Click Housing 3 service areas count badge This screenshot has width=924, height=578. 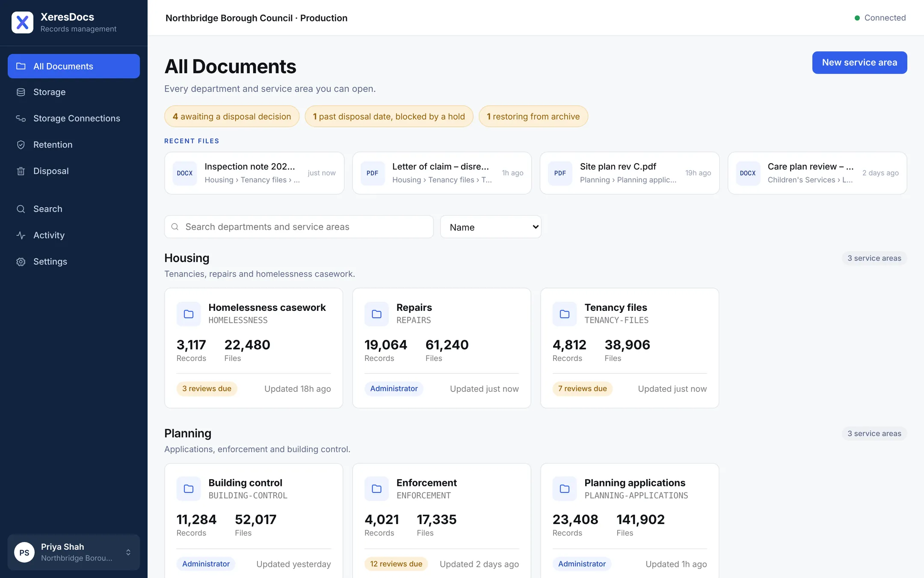(874, 258)
